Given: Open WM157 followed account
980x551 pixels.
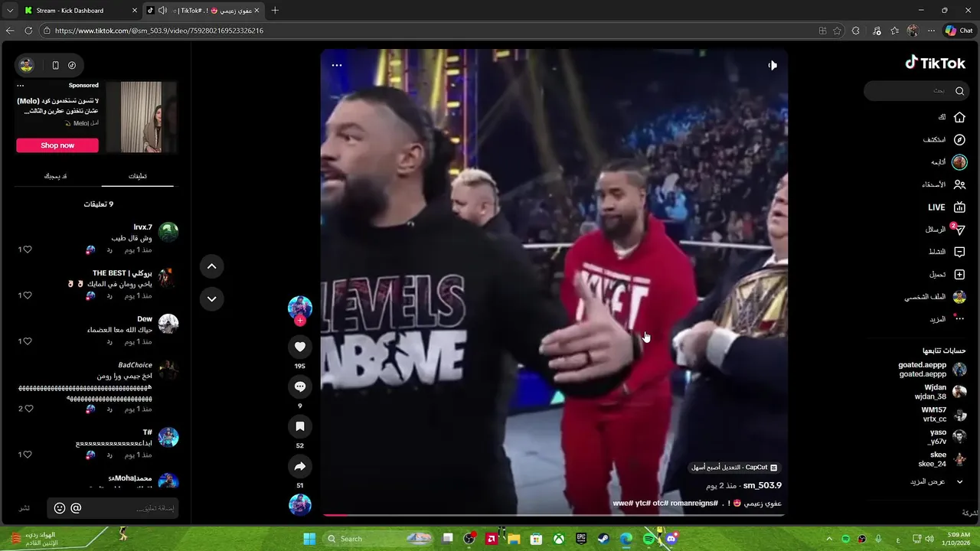Looking at the screenshot, I should (x=943, y=415).
